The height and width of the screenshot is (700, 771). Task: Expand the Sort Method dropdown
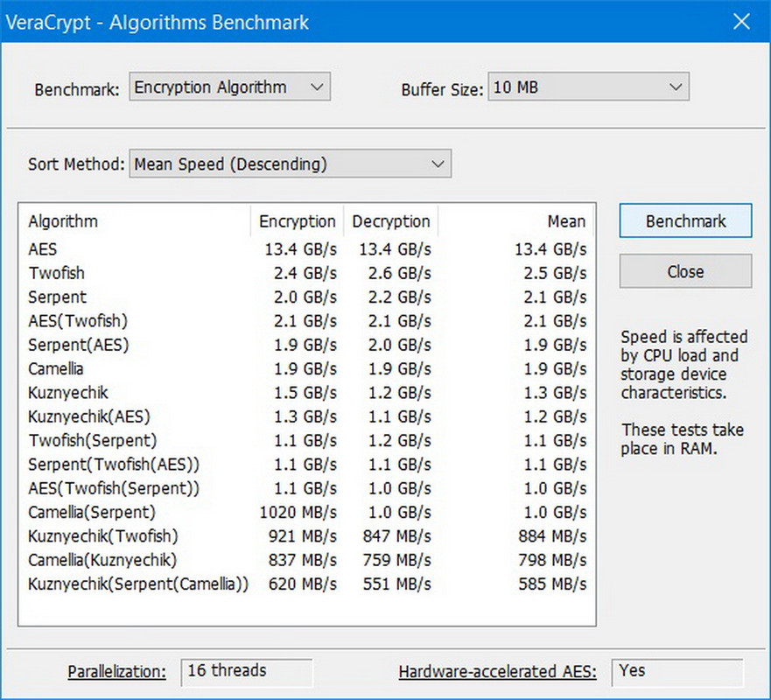[290, 164]
